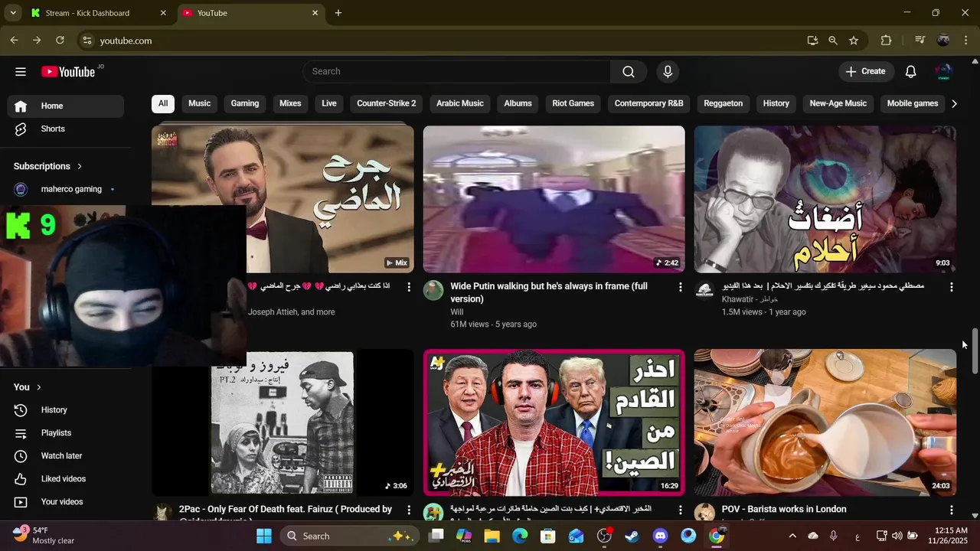Filter by the Counter-Strike 2 chip

tap(387, 103)
